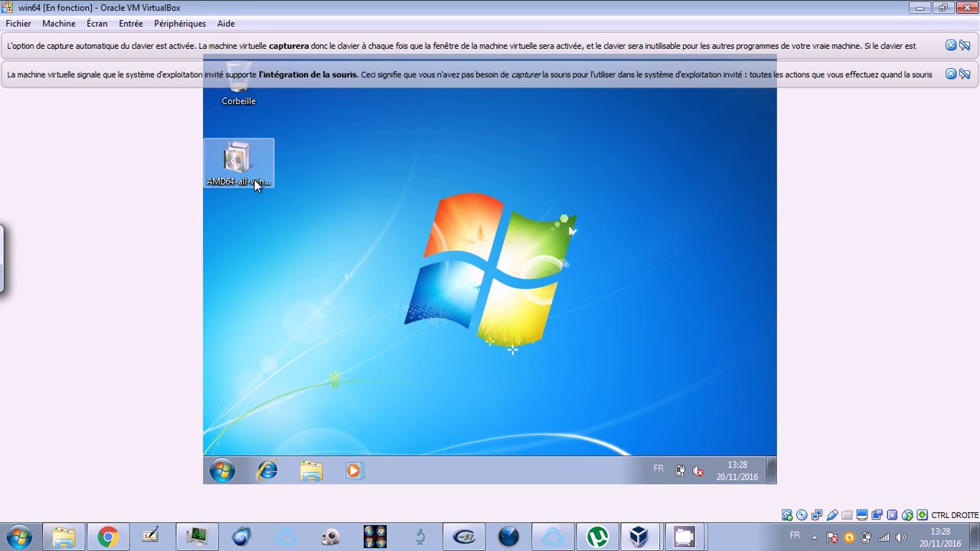
Task: Open uTorrent from host taskbar
Action: (x=597, y=537)
